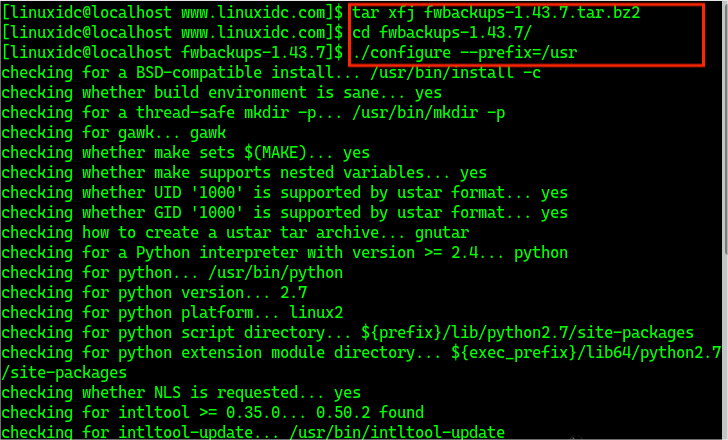The height and width of the screenshot is (440, 728).
Task: Click the make supports nested variables line
Action: (244, 172)
